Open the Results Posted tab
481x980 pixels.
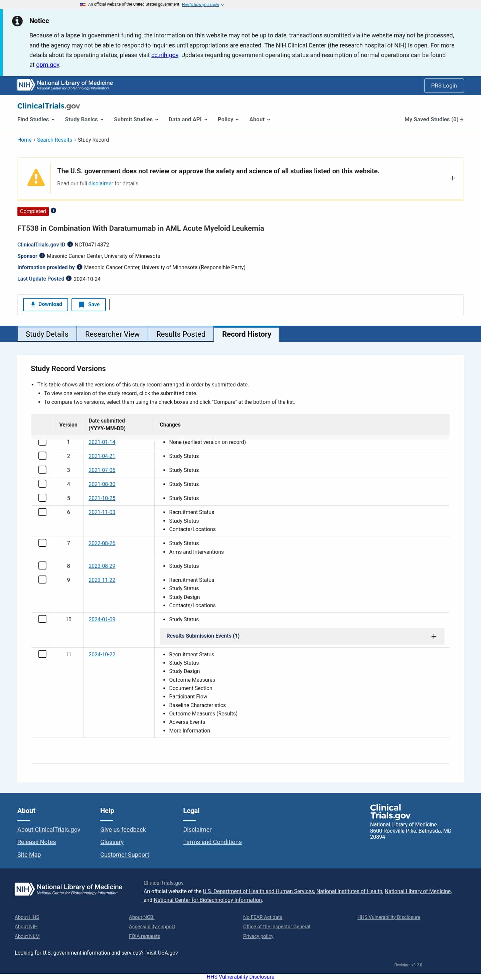(x=181, y=334)
